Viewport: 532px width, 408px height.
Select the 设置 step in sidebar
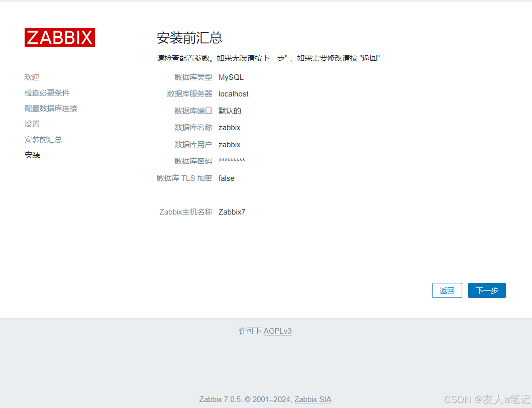(32, 124)
